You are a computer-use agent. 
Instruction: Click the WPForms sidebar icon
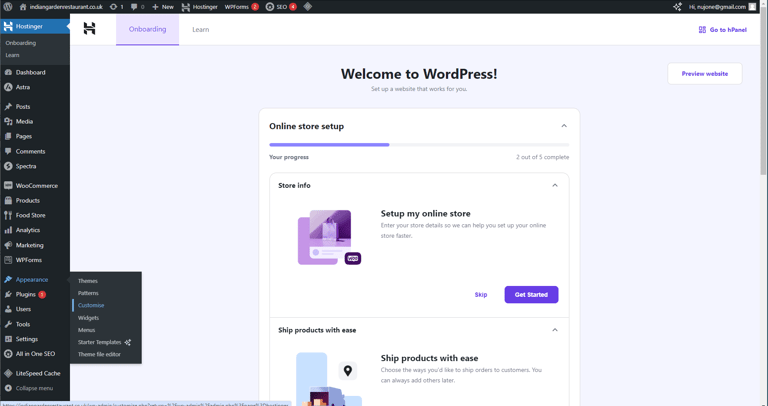pyautogui.click(x=8, y=260)
